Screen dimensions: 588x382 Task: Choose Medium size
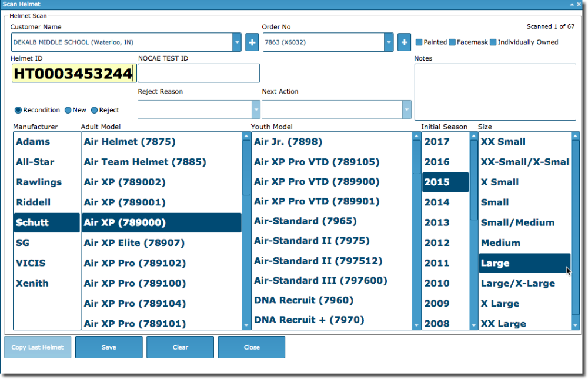point(525,243)
